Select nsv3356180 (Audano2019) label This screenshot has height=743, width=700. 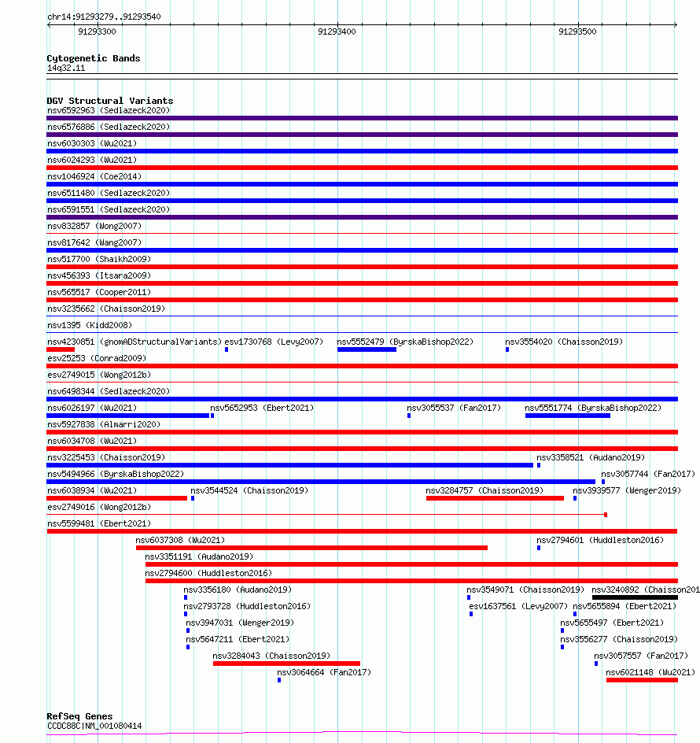(238, 590)
